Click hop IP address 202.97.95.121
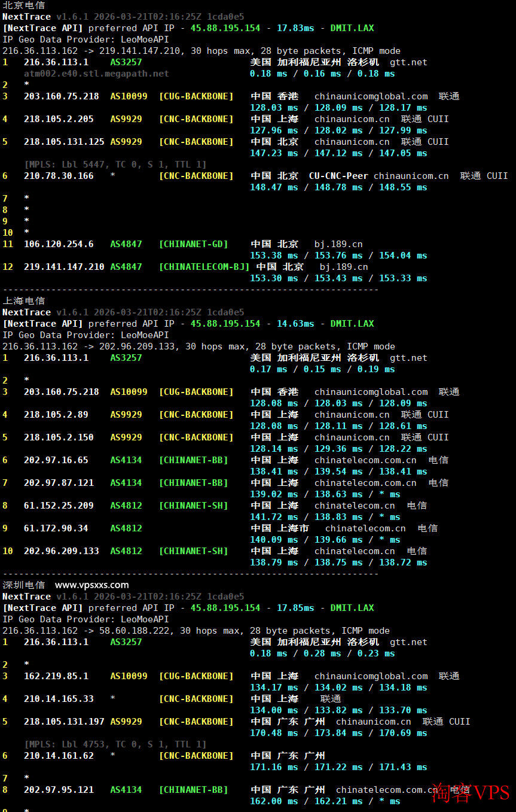 pos(59,790)
